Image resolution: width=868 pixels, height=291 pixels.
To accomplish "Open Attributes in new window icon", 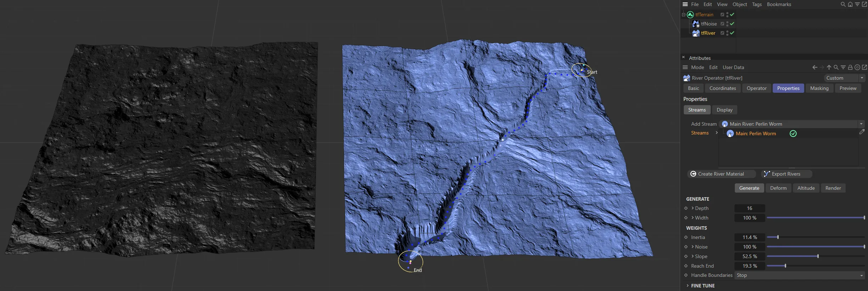I will coord(864,67).
